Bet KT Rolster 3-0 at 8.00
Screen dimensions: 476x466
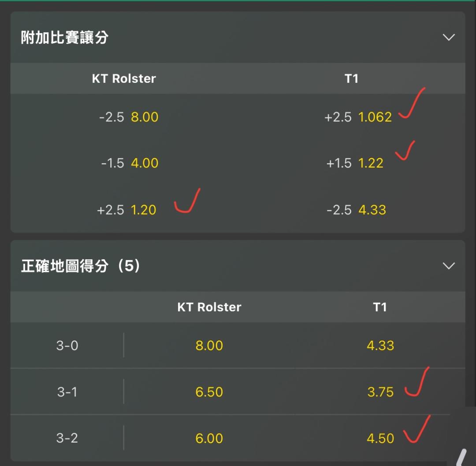pos(209,346)
